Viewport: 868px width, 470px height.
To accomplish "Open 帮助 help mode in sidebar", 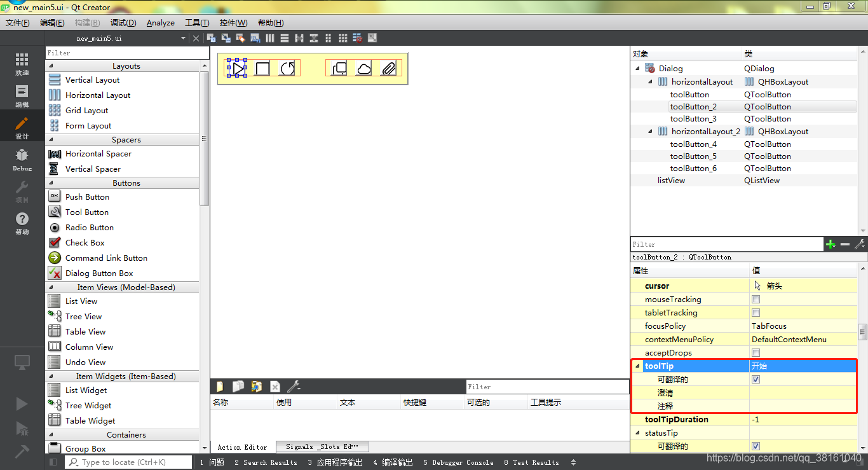I will tap(22, 223).
